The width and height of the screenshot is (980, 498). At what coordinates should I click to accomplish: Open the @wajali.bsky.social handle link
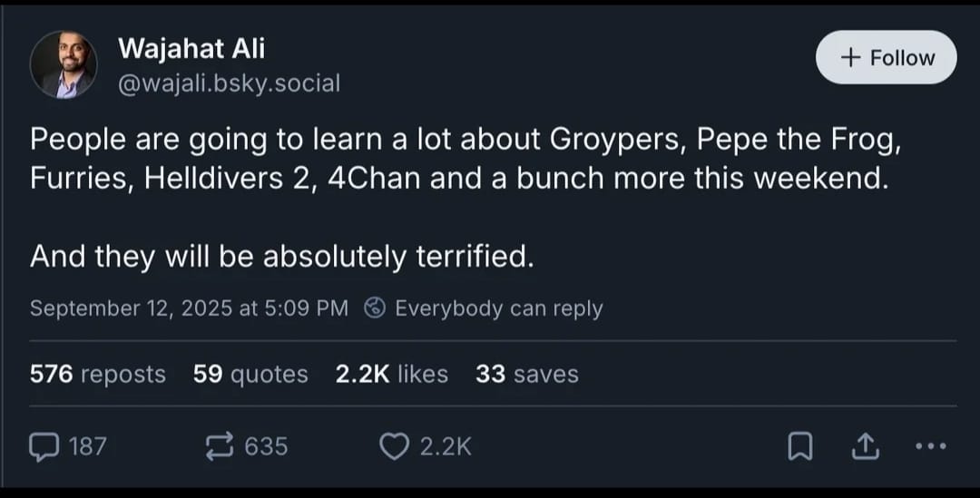pyautogui.click(x=230, y=83)
